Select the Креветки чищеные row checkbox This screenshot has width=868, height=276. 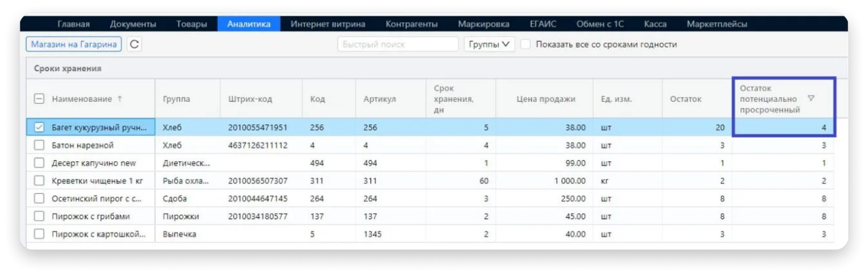click(39, 181)
